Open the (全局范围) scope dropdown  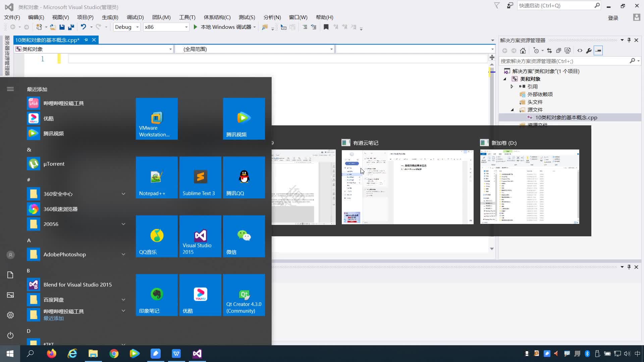pyautogui.click(x=255, y=49)
